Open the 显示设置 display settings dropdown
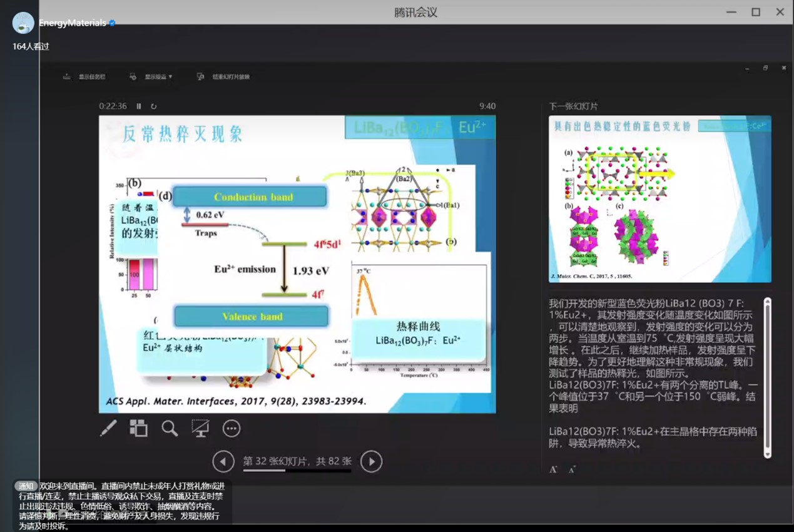This screenshot has height=532, width=794. pos(150,77)
